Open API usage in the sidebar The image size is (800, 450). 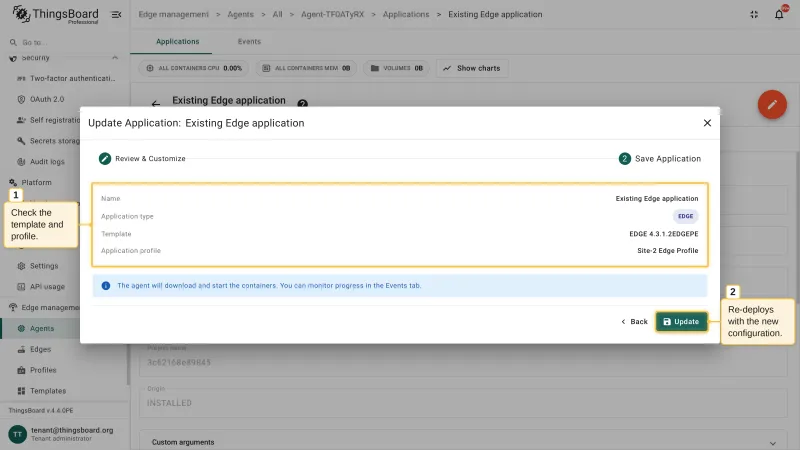coord(43,287)
